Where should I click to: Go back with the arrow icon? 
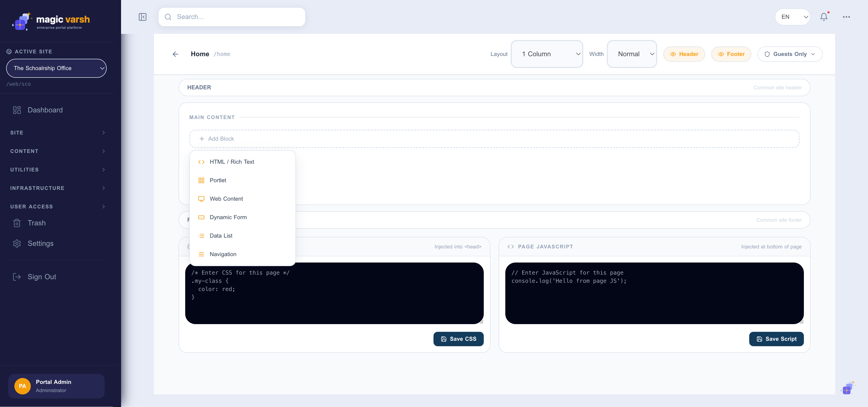pos(175,54)
